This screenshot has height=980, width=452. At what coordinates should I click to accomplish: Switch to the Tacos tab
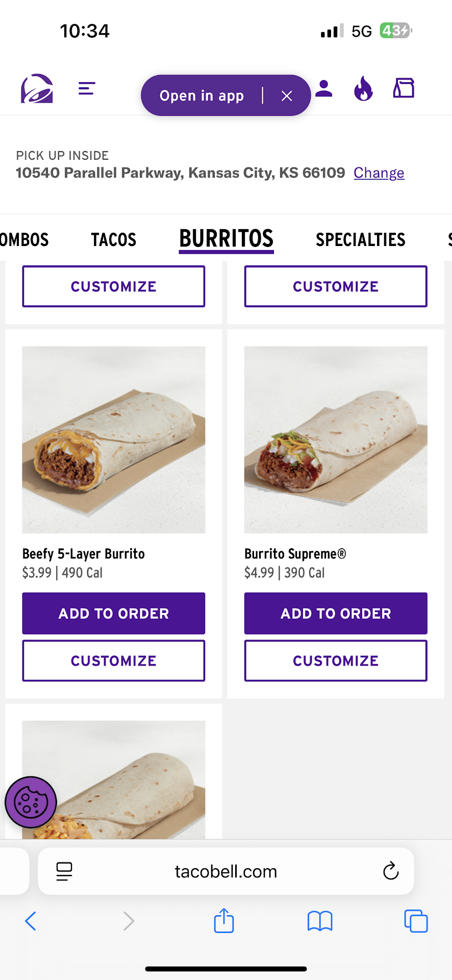pos(114,239)
